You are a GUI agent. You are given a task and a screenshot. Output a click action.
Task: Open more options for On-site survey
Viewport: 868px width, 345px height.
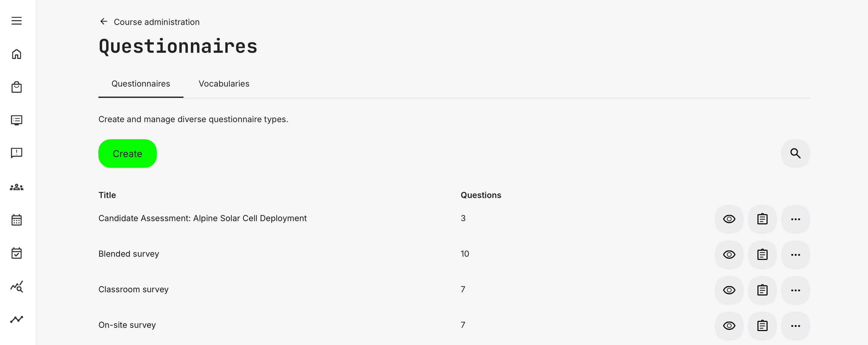pos(796,325)
